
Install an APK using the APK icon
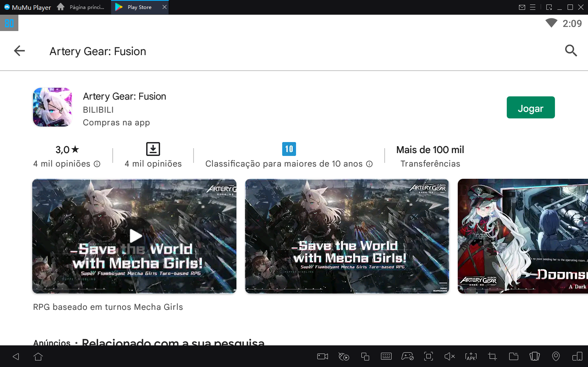tap(471, 356)
